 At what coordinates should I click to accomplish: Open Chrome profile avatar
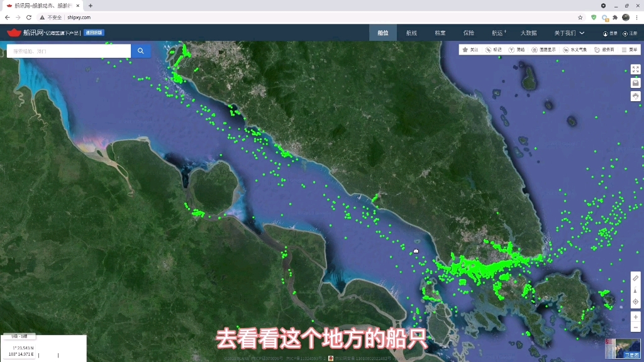click(626, 17)
